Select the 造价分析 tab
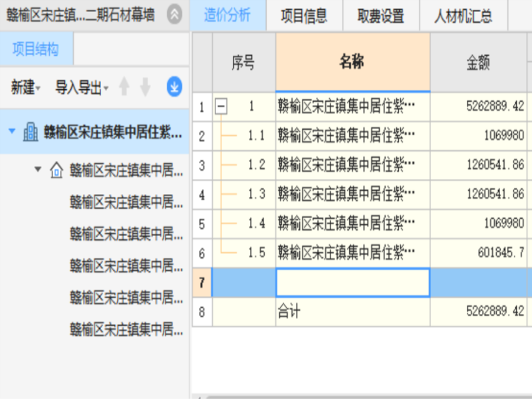Screen dimensions: 532x399 coord(227,16)
